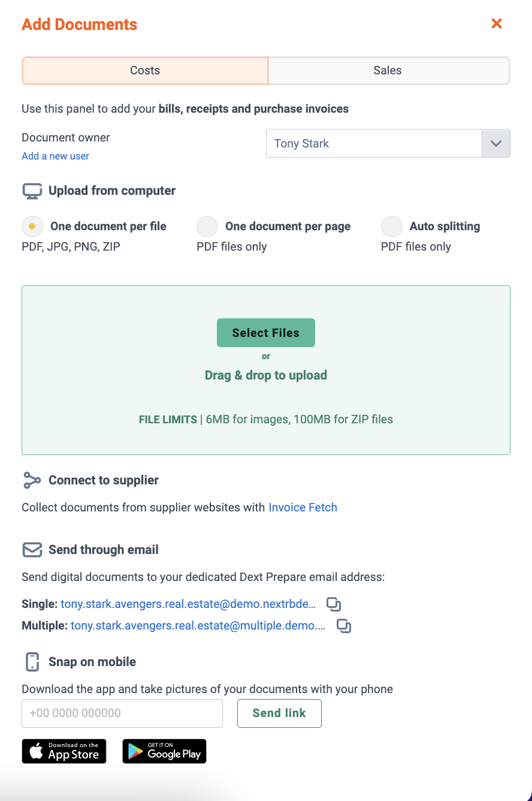
Task: Copy the Single email address
Action: [x=334, y=604]
